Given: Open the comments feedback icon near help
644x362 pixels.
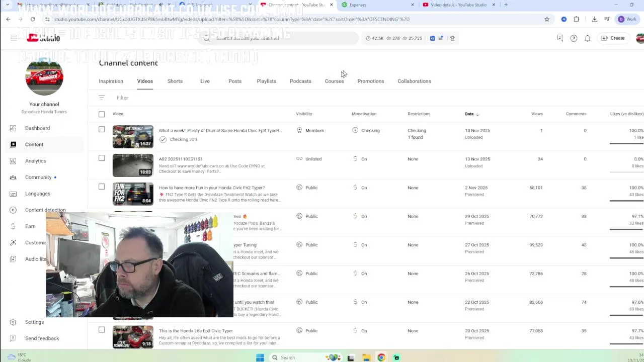Looking at the screenshot, I should click(x=560, y=38).
